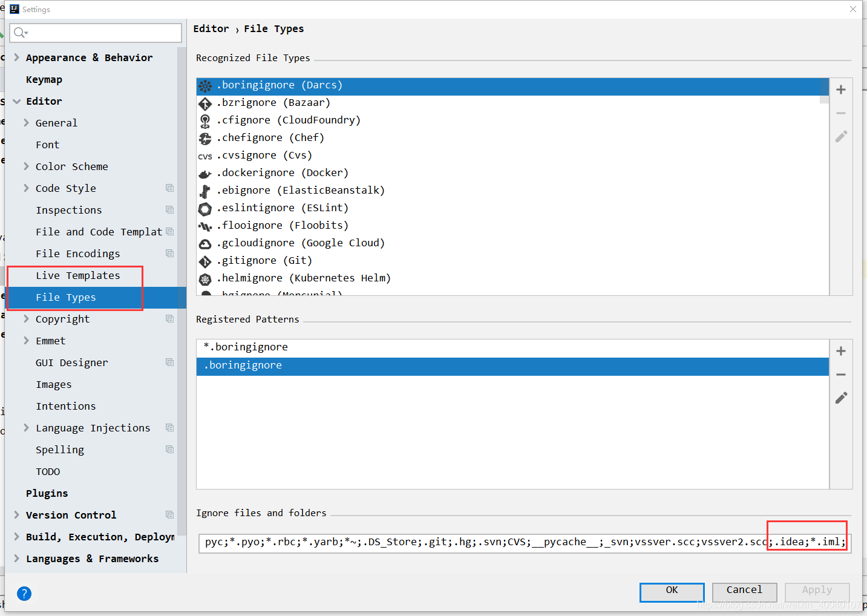This screenshot has height=616, width=867.
Task: Expand the Color Scheme node
Action: coord(26,166)
